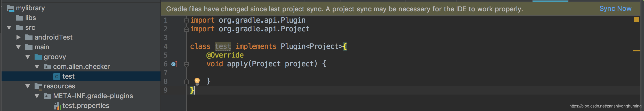Click the implements keyword on line 4
This screenshot has height=111, width=644.
click(x=256, y=47)
